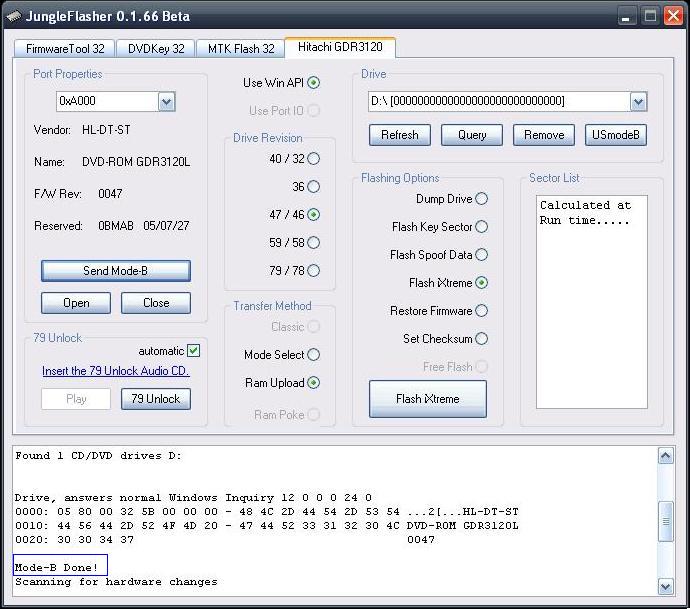Choose drive revision 36

coord(314,187)
